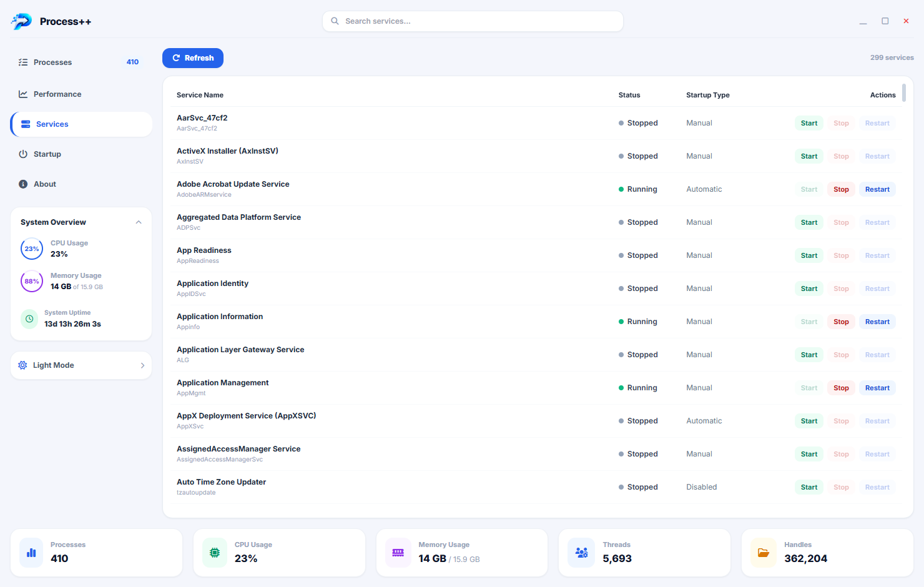Start the ActiveX Installer service

809,156
